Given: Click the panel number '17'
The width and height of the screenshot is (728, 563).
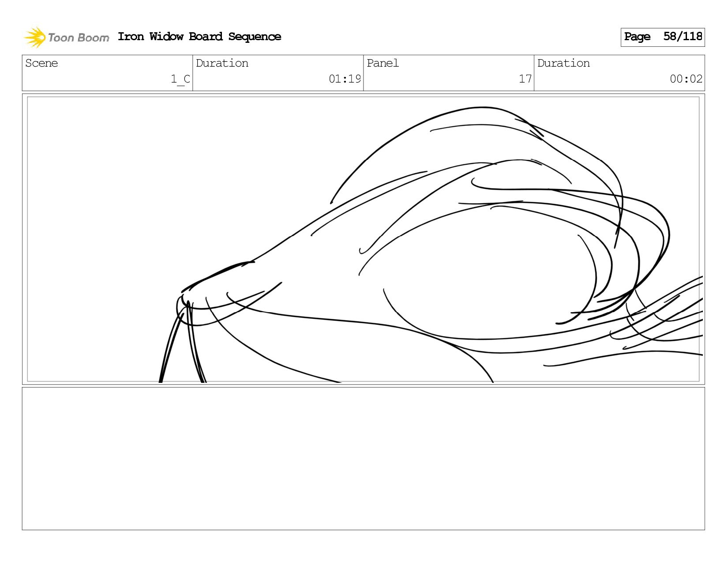Looking at the screenshot, I should pyautogui.click(x=525, y=79).
